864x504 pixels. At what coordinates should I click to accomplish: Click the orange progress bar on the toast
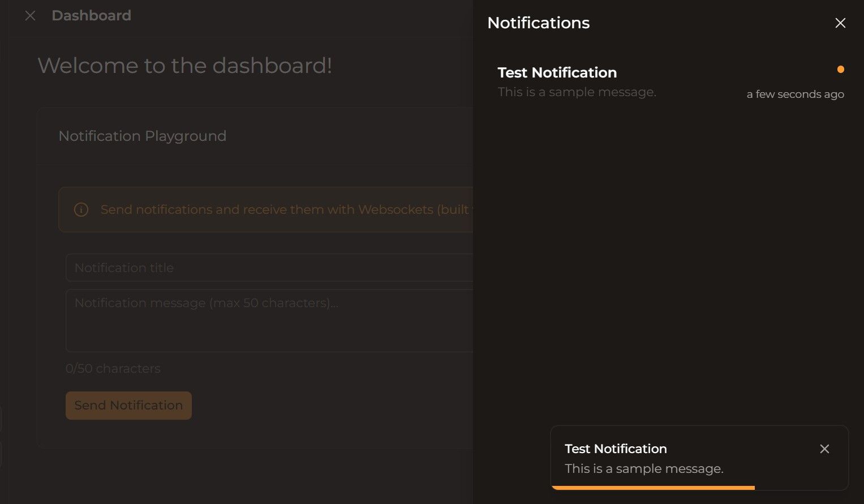tap(654, 488)
